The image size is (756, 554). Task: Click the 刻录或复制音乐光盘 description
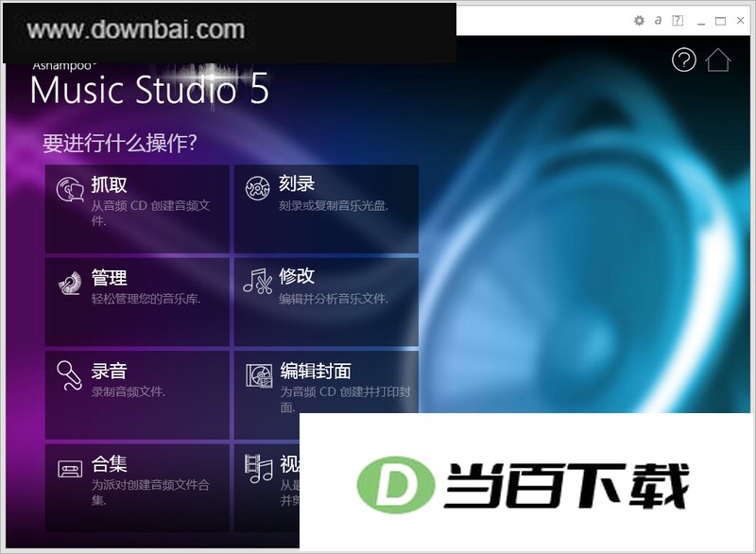pyautogui.click(x=334, y=205)
